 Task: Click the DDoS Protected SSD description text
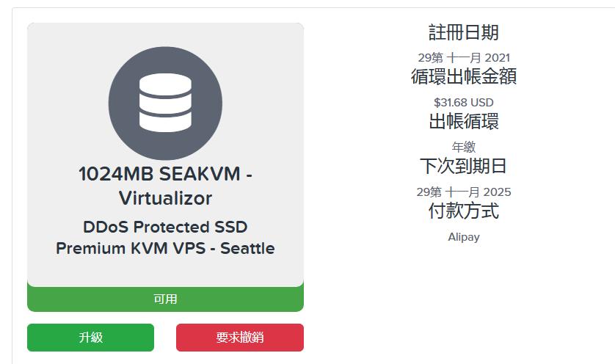point(165,227)
